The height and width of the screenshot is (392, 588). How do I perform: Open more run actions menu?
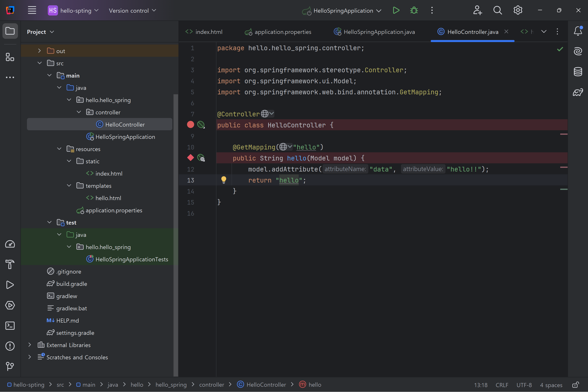click(432, 10)
